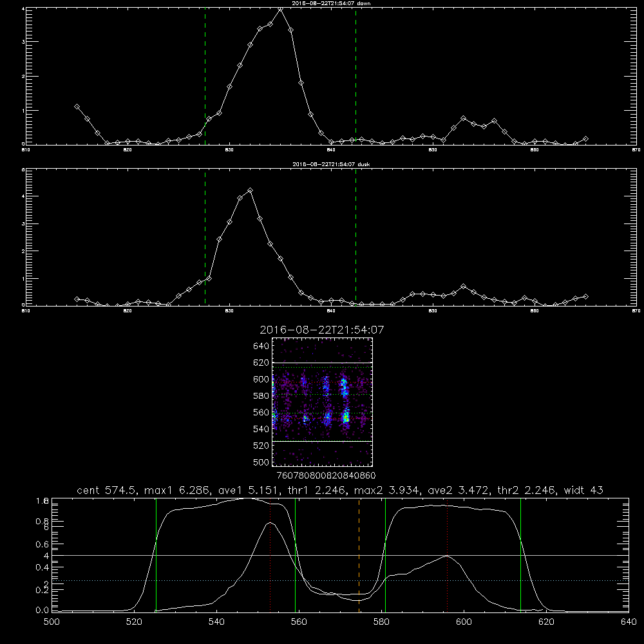
Task: Click the 640 label on heatmap y-axis
Action: tap(261, 346)
